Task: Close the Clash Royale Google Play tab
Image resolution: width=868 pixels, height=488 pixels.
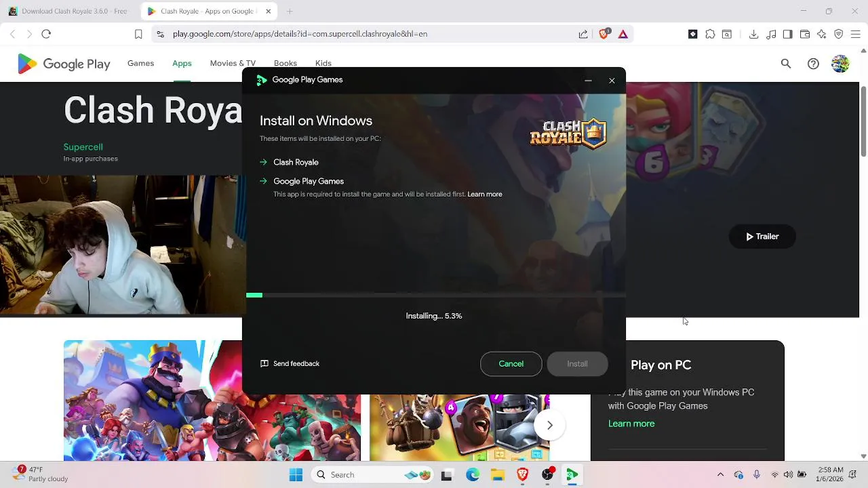Action: (x=269, y=12)
